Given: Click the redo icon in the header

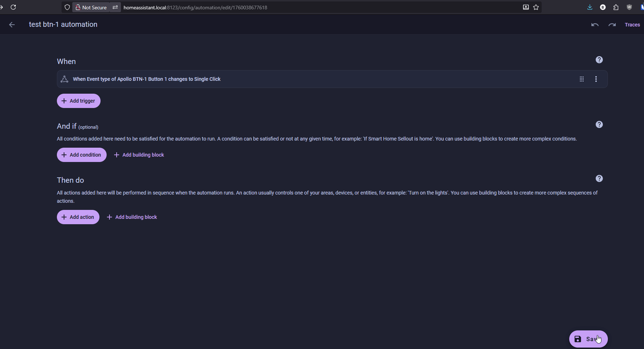Looking at the screenshot, I should pyautogui.click(x=612, y=25).
